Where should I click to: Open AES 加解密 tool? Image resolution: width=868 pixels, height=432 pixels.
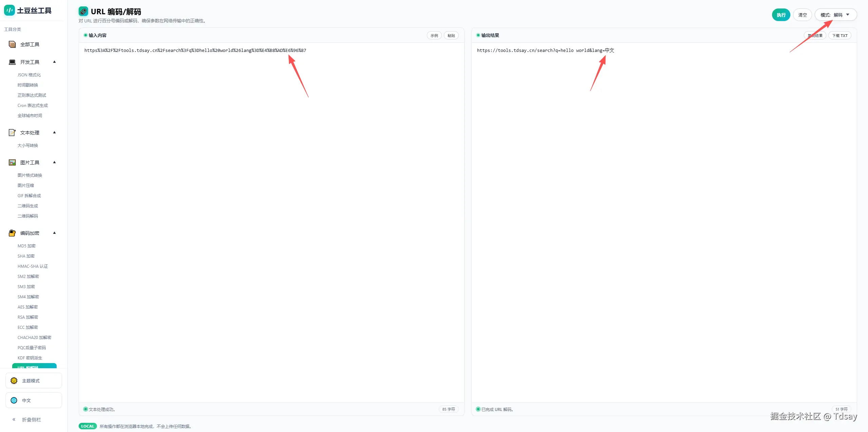point(28,307)
